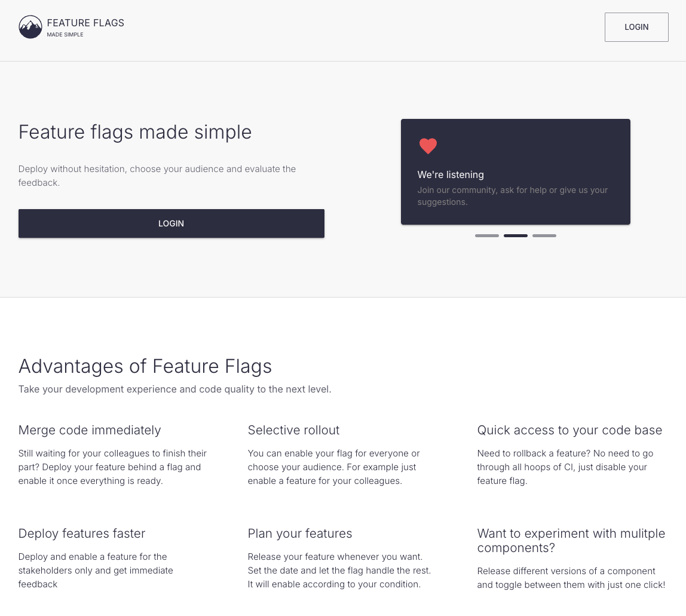Click the "Still waiting for your colleagues" paragraph
686x616 pixels.
[x=112, y=467]
